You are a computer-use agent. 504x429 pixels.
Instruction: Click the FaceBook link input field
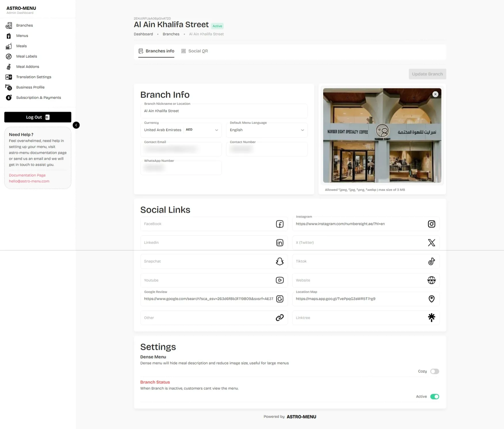[x=214, y=224]
